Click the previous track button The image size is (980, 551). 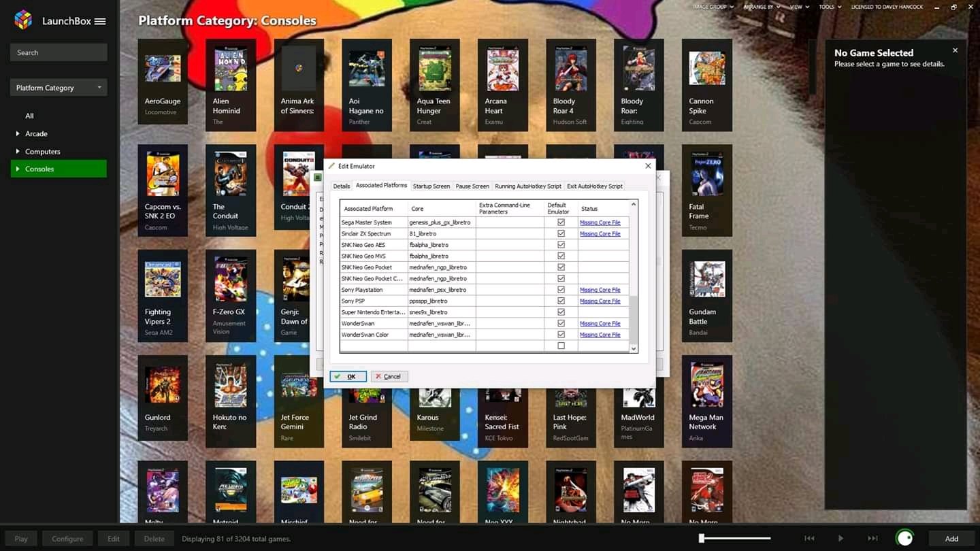tap(809, 538)
